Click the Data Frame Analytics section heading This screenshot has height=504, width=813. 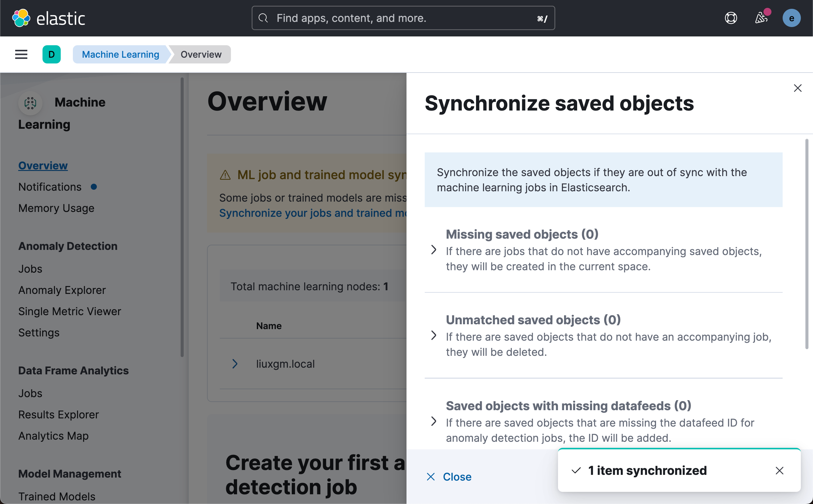tap(74, 371)
